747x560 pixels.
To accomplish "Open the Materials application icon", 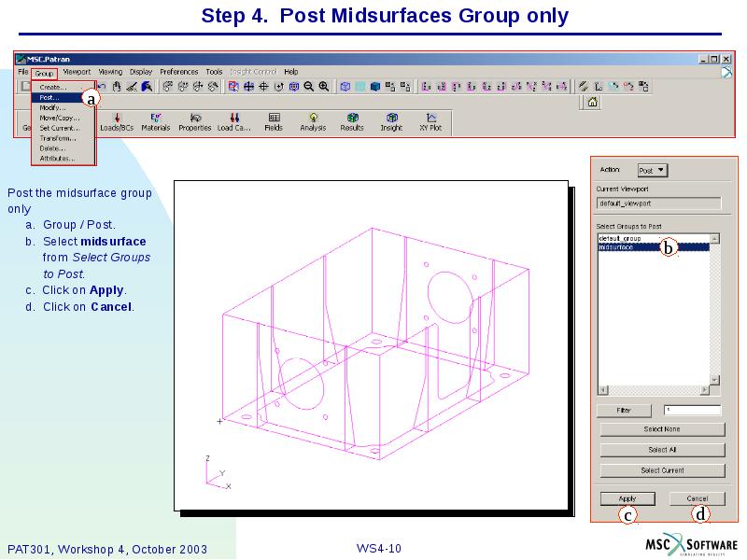I will (158, 122).
